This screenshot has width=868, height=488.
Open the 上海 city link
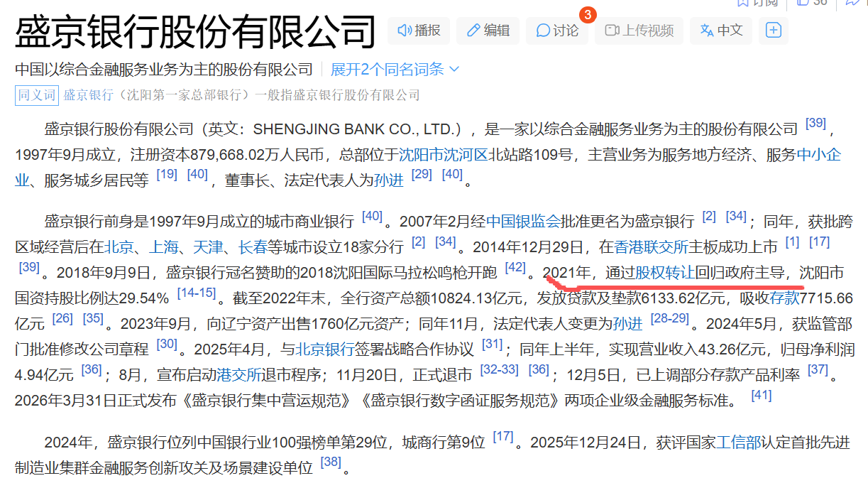coord(163,246)
